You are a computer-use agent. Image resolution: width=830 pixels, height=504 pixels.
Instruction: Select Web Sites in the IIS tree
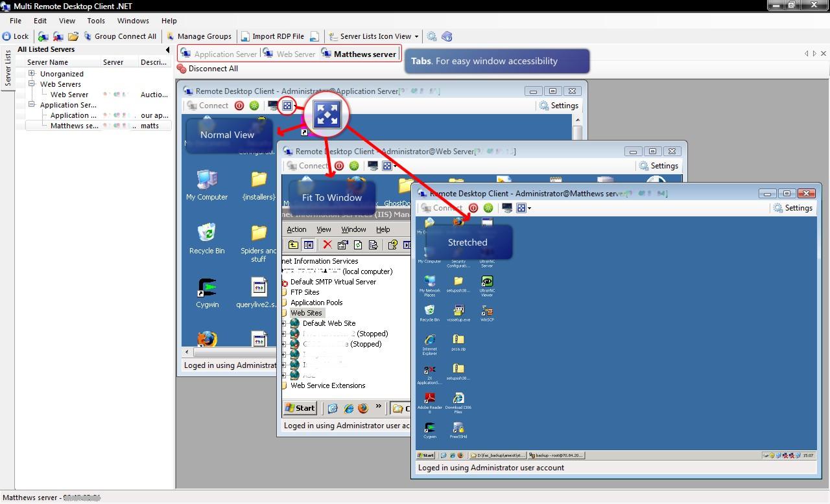pyautogui.click(x=305, y=312)
